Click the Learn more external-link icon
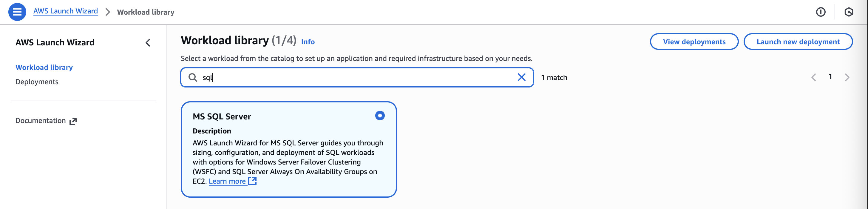This screenshot has width=868, height=209. point(252,181)
